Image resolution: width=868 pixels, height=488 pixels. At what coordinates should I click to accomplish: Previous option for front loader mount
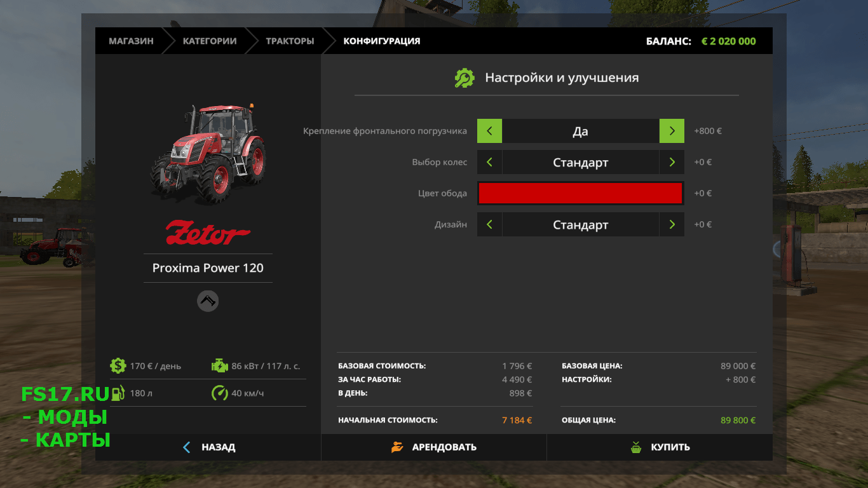coord(489,131)
